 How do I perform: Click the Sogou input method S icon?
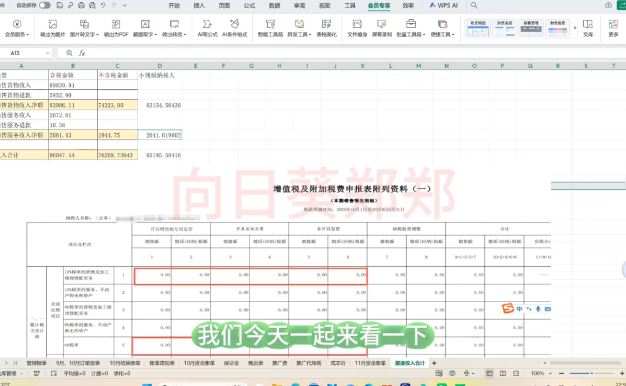(x=507, y=308)
